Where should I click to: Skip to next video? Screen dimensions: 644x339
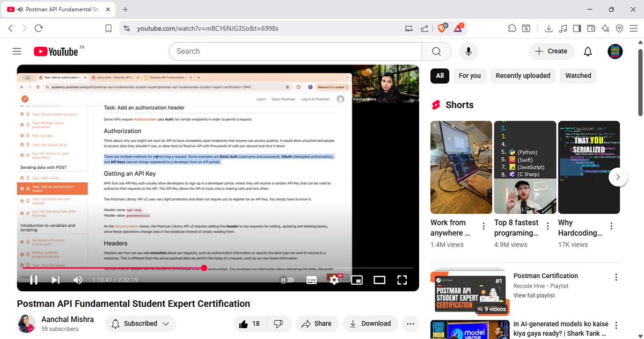pos(55,280)
